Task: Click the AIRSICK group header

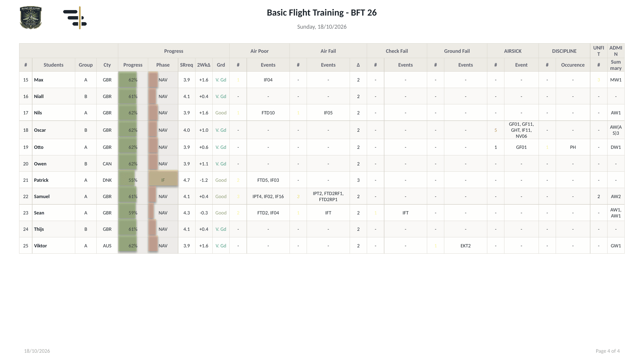Action: click(513, 51)
